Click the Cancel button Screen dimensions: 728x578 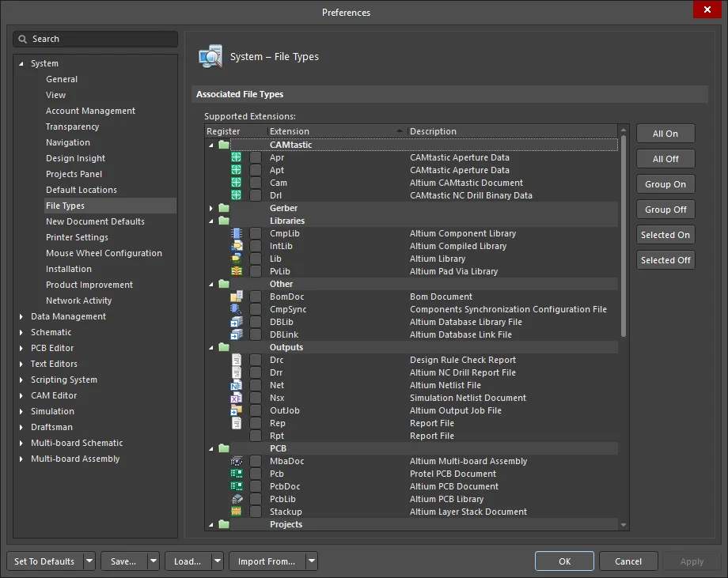[x=628, y=561]
